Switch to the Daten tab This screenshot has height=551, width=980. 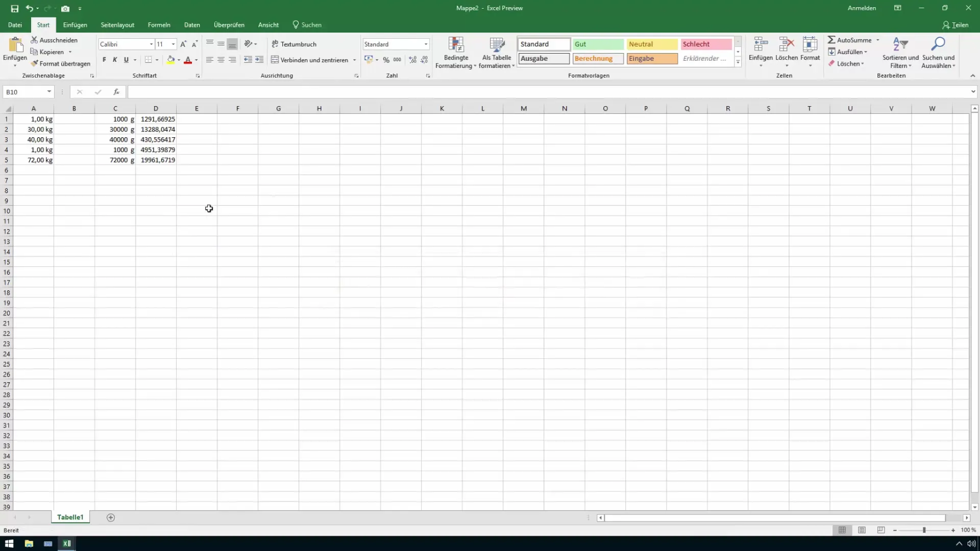pyautogui.click(x=192, y=25)
